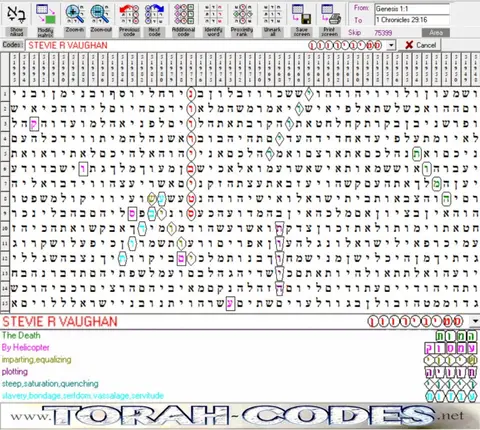Image resolution: width=480 pixels, height=430 pixels.
Task: Go to Previous code with red arrow icon
Action: [x=129, y=14]
